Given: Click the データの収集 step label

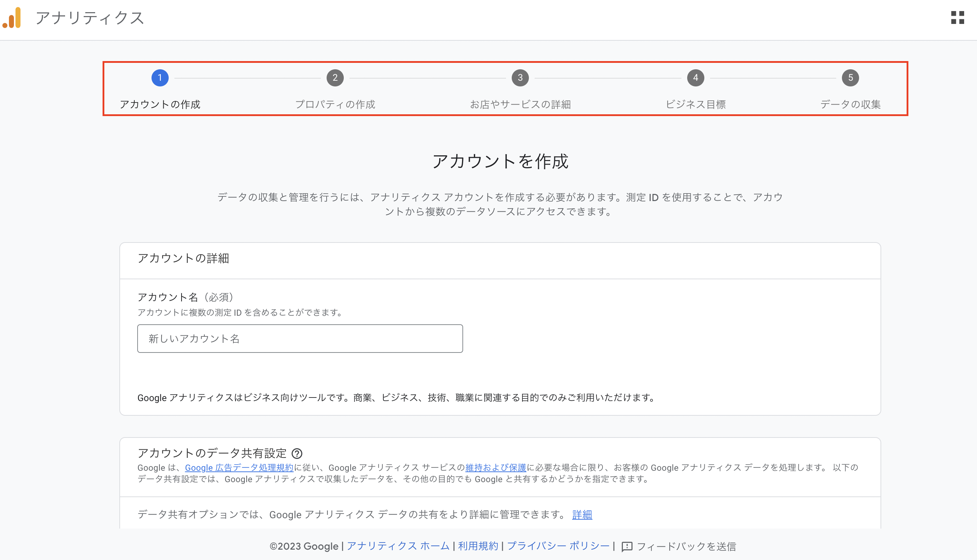Looking at the screenshot, I should tap(850, 104).
